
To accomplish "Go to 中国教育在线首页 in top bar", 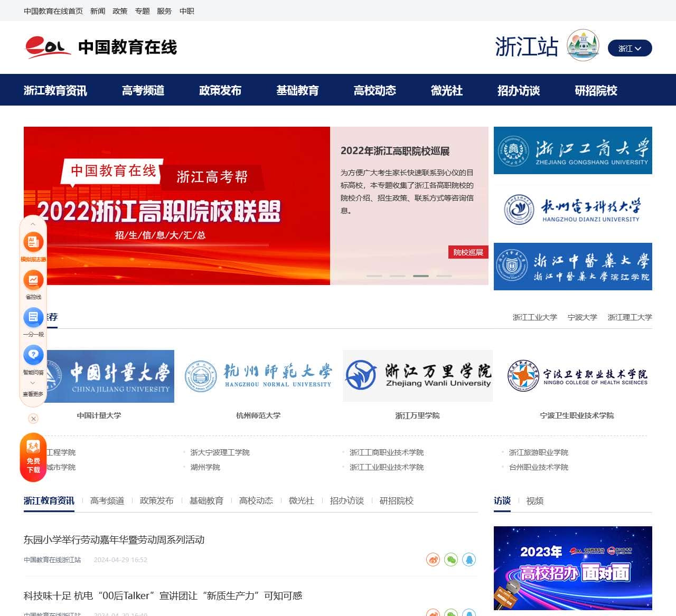I will pos(53,11).
